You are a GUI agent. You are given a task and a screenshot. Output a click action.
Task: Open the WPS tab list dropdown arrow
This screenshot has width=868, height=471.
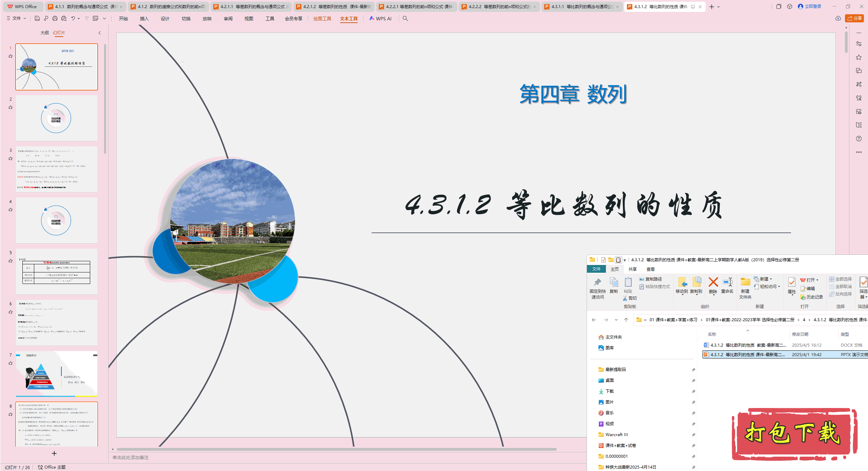click(718, 7)
